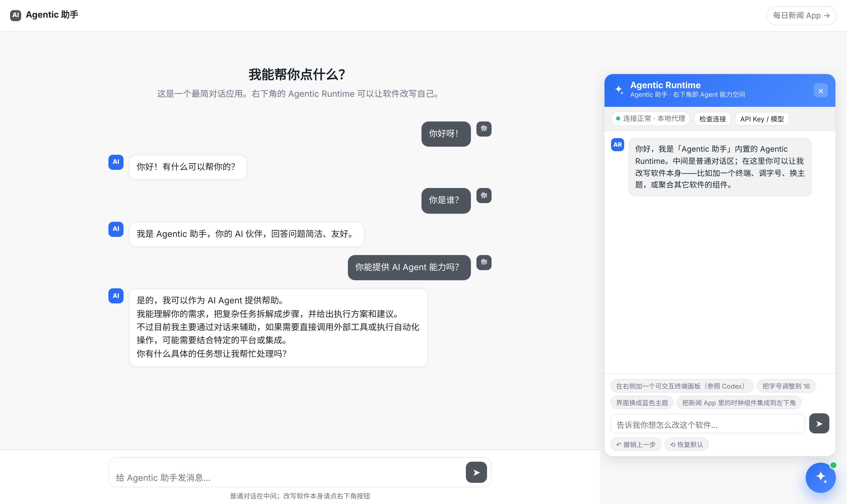Click the AI avatar beside 我是 Agentic 助手 reply
Image resolution: width=847 pixels, height=504 pixels.
[x=116, y=229]
